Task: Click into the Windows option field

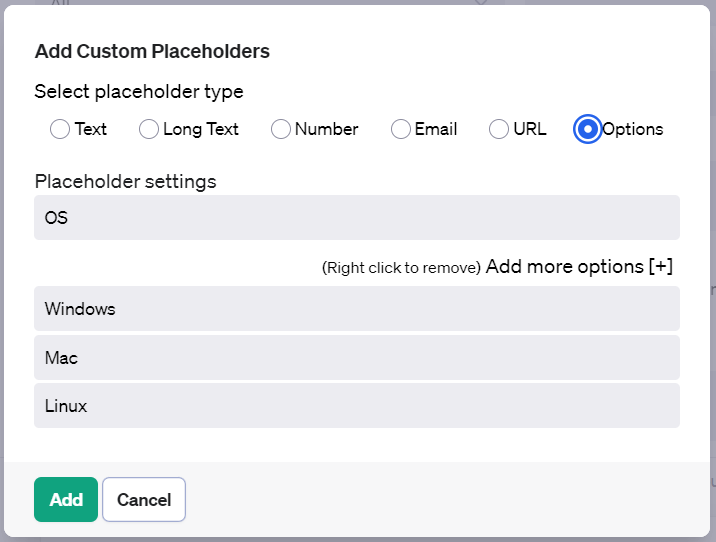Action: [x=357, y=309]
